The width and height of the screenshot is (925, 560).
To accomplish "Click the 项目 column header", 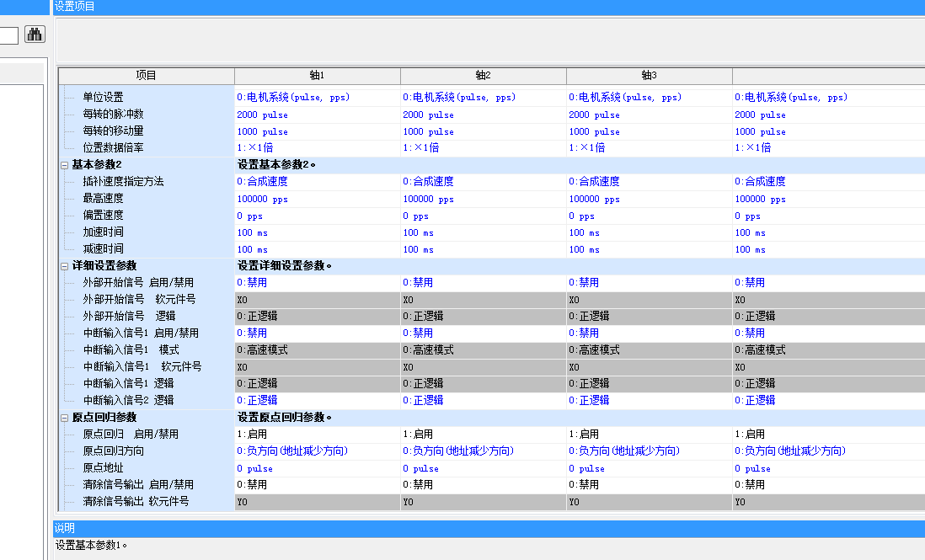I will 146,76.
